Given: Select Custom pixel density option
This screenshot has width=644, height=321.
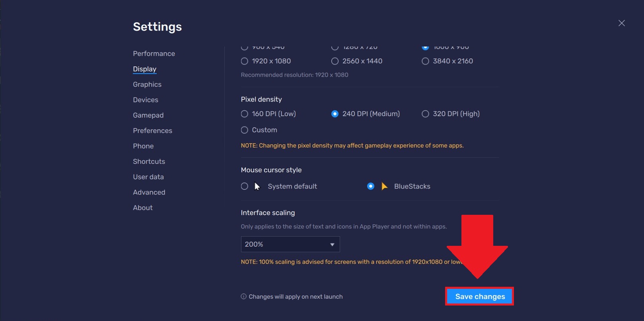Looking at the screenshot, I should [x=245, y=130].
